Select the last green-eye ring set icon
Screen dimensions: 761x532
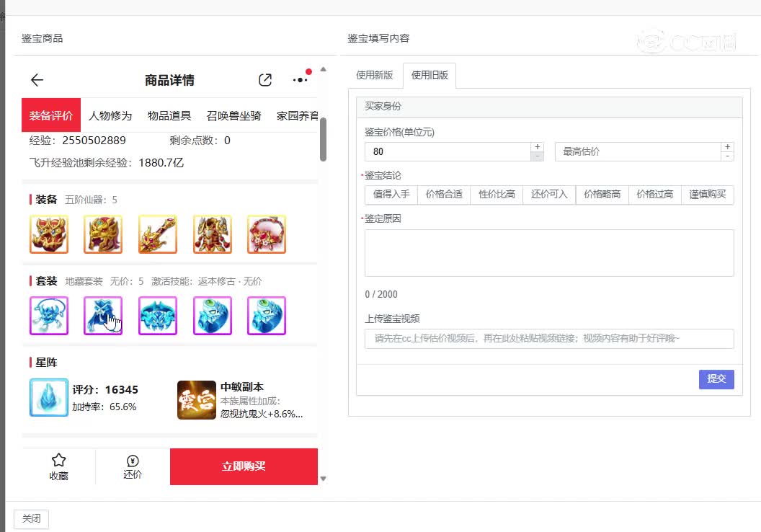coord(267,316)
